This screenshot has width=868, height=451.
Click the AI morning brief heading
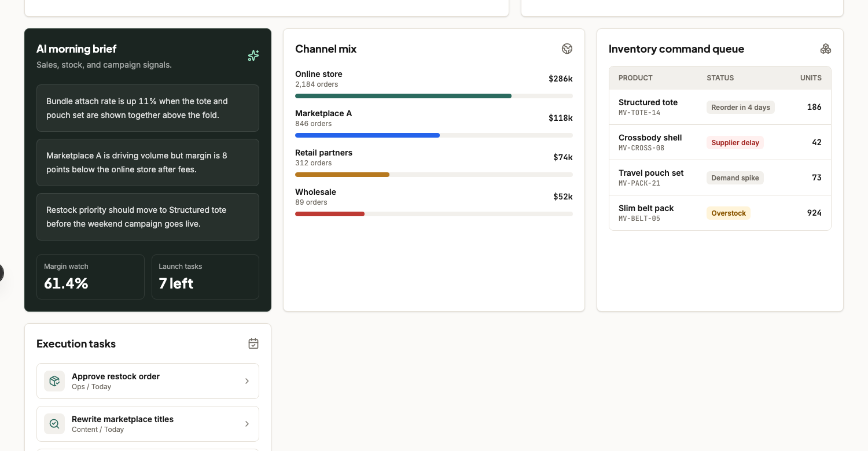pos(76,49)
